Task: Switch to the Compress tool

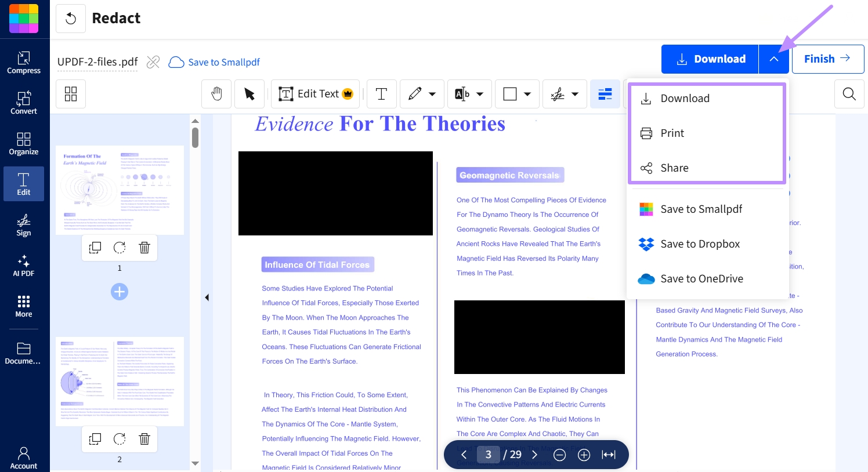Action: click(x=23, y=62)
